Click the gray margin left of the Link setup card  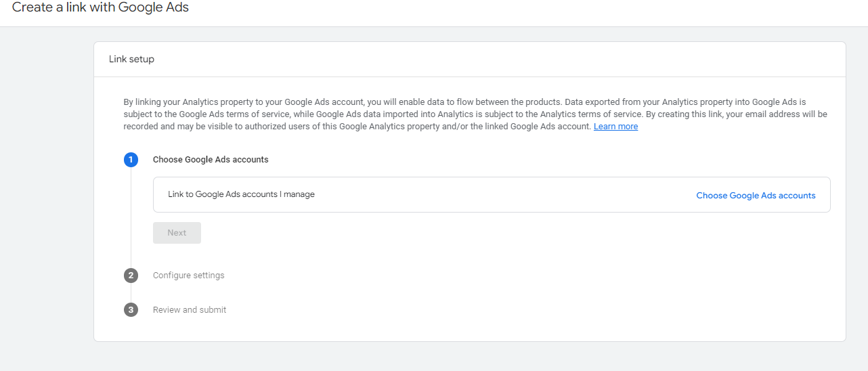coord(46,190)
